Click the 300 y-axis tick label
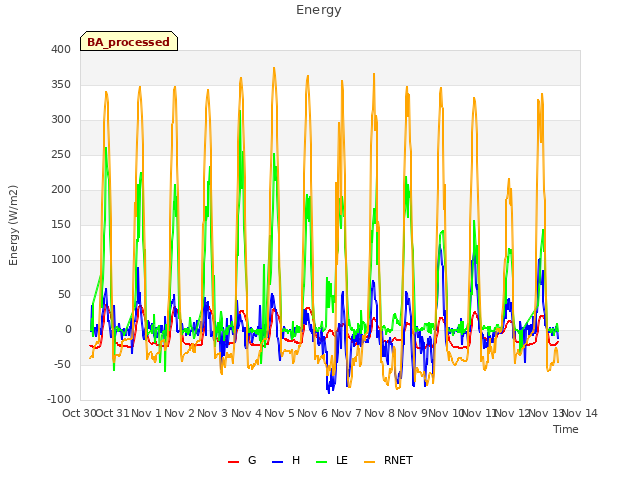640x480 pixels. pos(61,120)
